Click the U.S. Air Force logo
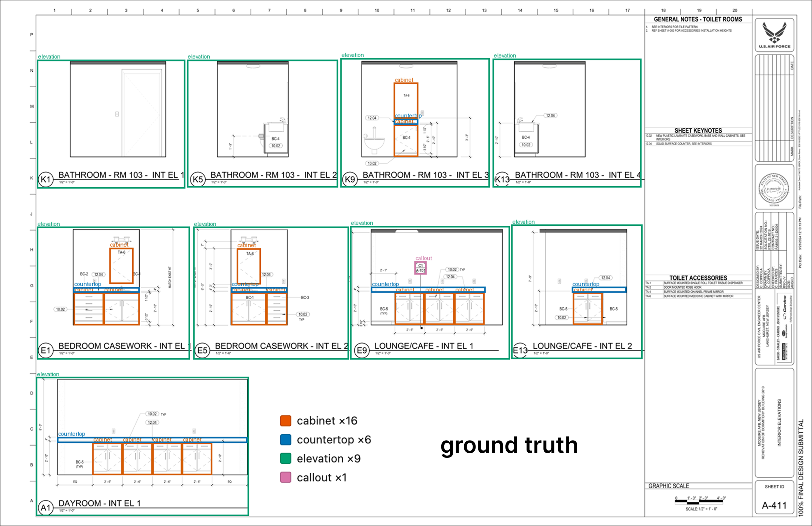 pyautogui.click(x=774, y=35)
